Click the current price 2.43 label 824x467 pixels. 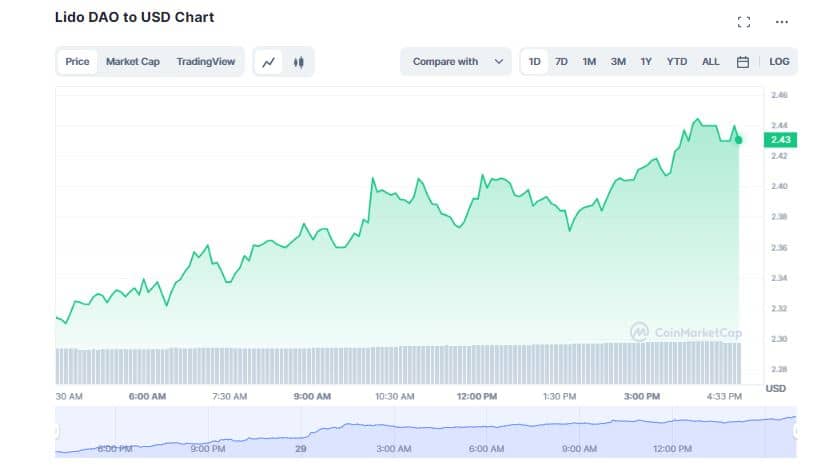point(780,140)
